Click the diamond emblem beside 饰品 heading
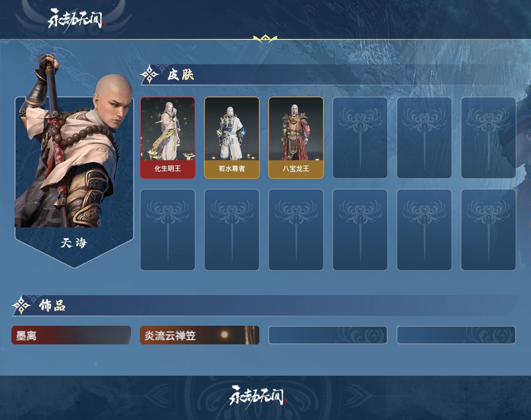The height and width of the screenshot is (420, 531). (21, 305)
